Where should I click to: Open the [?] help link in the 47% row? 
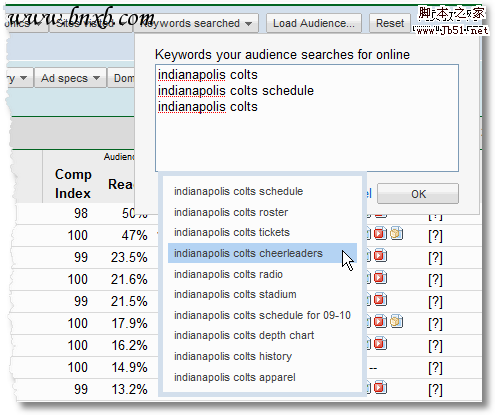tap(435, 236)
